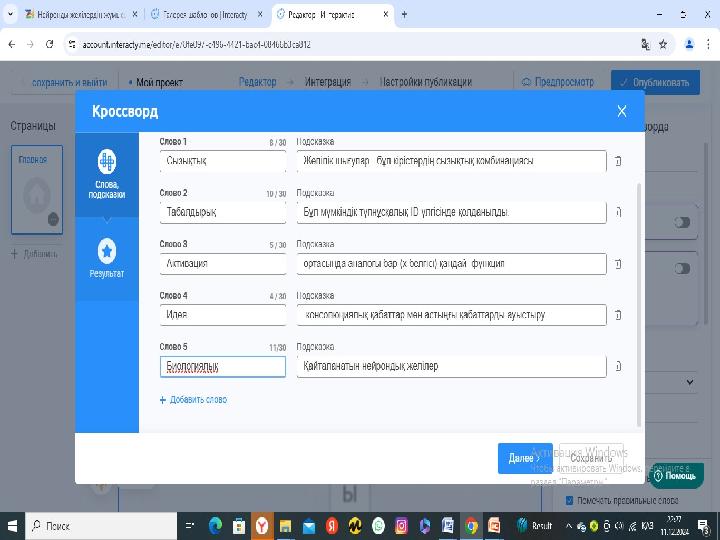
Task: Publish the project with Опубликовать
Action: 655,83
